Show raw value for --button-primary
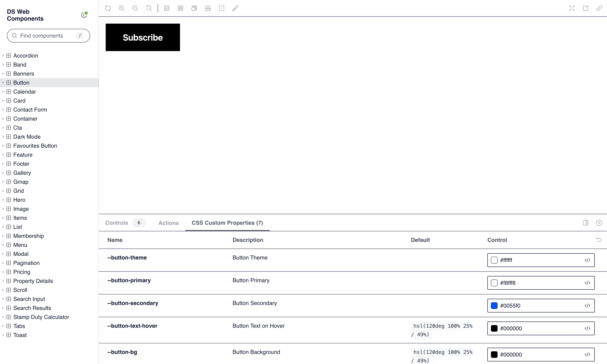The width and height of the screenshot is (607, 364). coord(587,283)
